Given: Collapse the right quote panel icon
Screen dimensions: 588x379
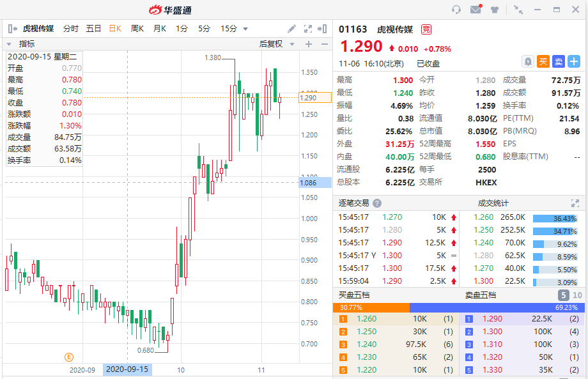Looking at the screenshot, I should [322, 29].
